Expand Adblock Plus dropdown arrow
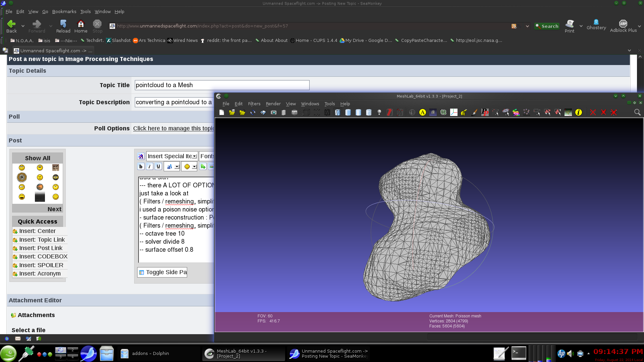644x362 pixels. coord(639,26)
